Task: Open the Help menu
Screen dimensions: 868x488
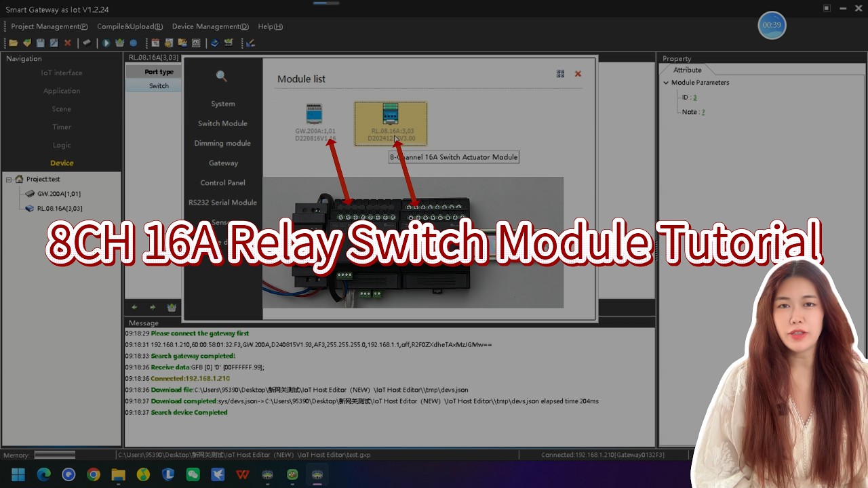Action: coord(270,26)
